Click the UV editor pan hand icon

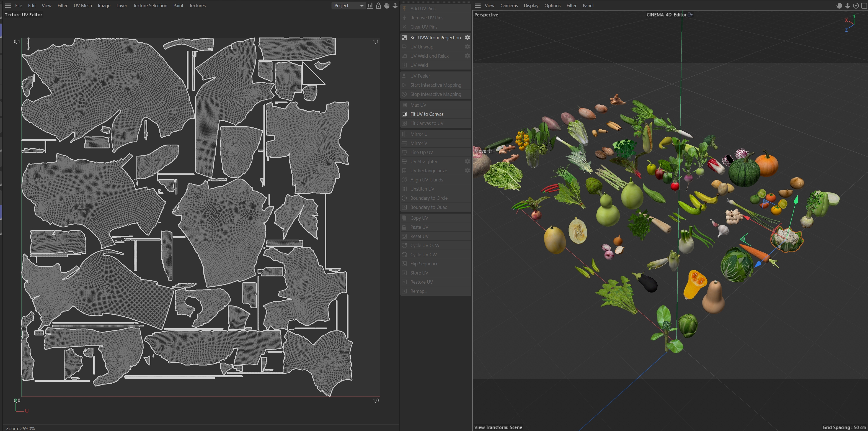click(x=387, y=5)
